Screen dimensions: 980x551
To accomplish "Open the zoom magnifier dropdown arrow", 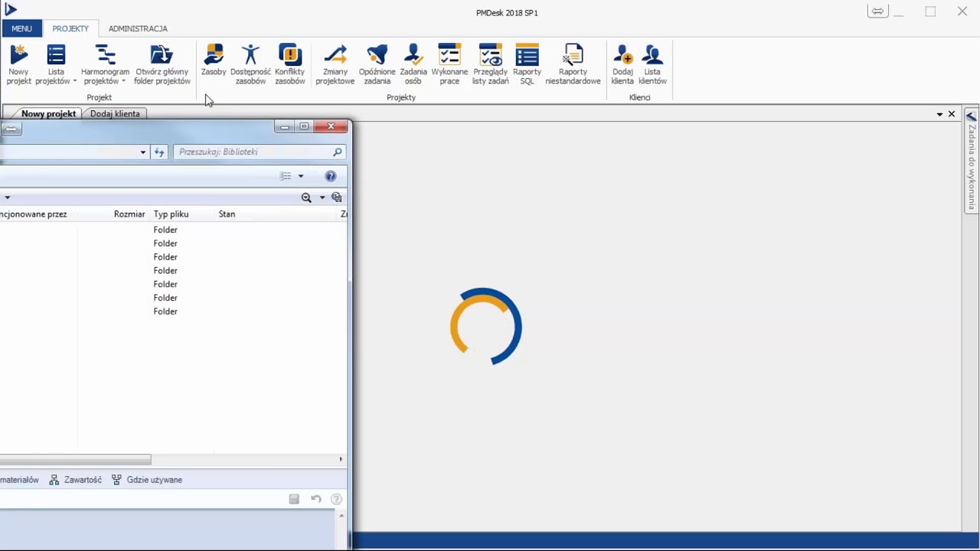I will click(x=322, y=197).
